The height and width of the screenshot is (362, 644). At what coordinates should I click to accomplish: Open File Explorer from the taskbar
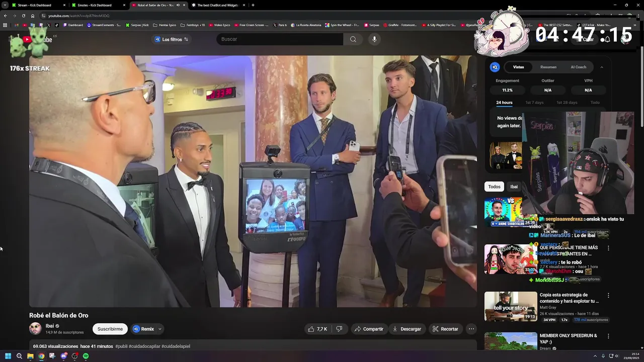point(30,356)
